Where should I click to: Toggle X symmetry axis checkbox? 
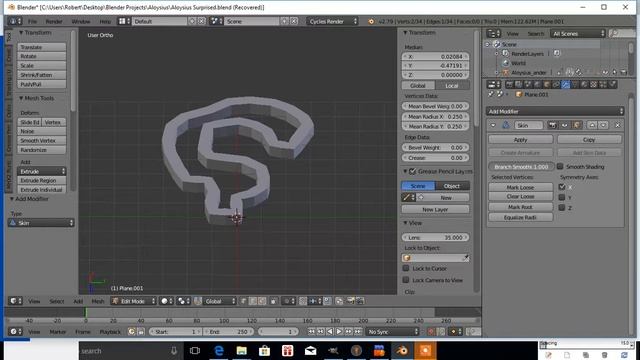tap(562, 187)
